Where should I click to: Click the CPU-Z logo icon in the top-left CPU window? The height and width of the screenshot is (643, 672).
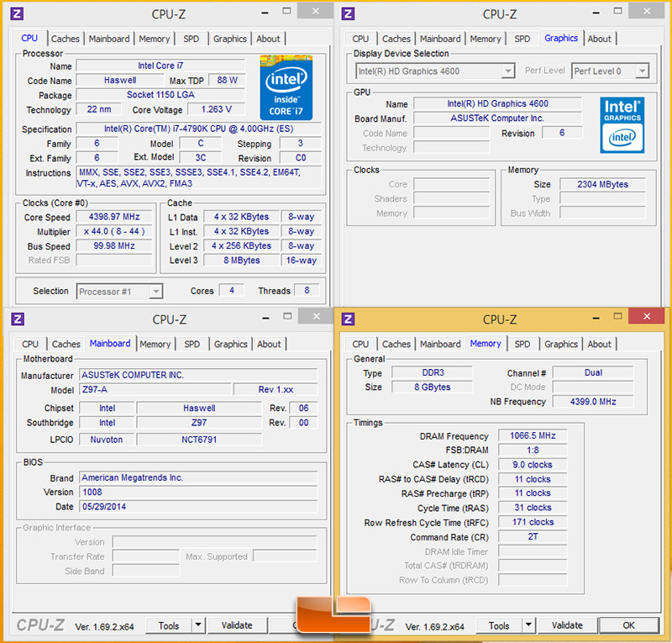(x=17, y=13)
